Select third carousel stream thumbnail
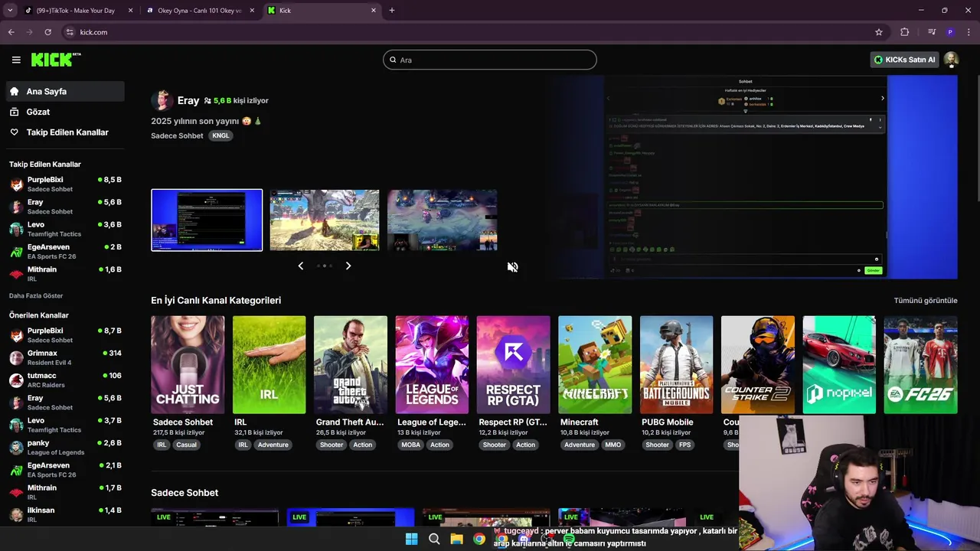Viewport: 980px width, 551px height. [x=443, y=220]
